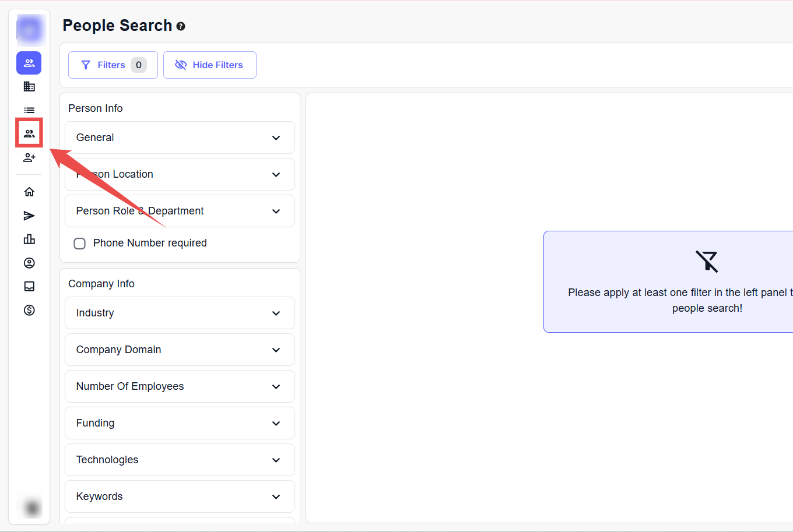Open the lists icon in the sidebar
The height and width of the screenshot is (532, 793).
click(29, 110)
